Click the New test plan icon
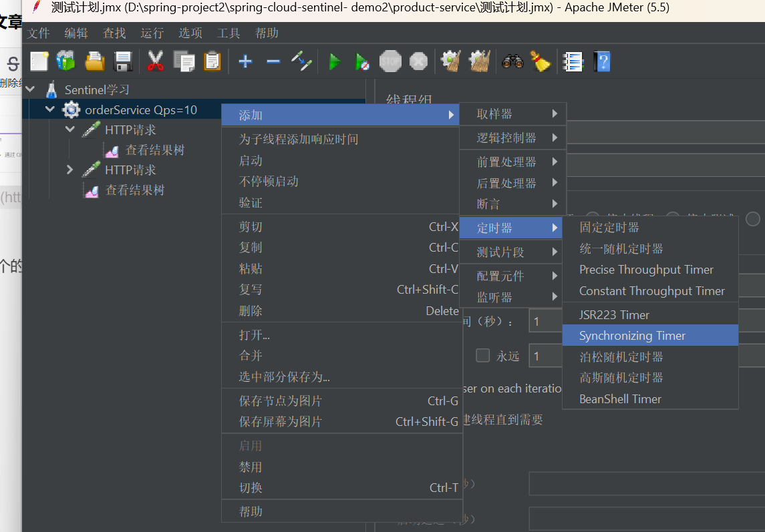The height and width of the screenshot is (532, 765). tap(39, 62)
